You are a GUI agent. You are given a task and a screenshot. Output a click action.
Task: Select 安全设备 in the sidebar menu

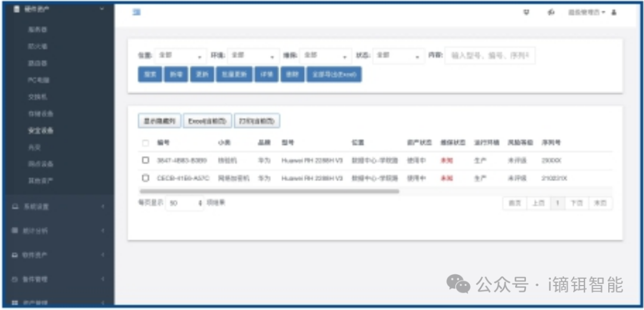pyautogui.click(x=41, y=131)
